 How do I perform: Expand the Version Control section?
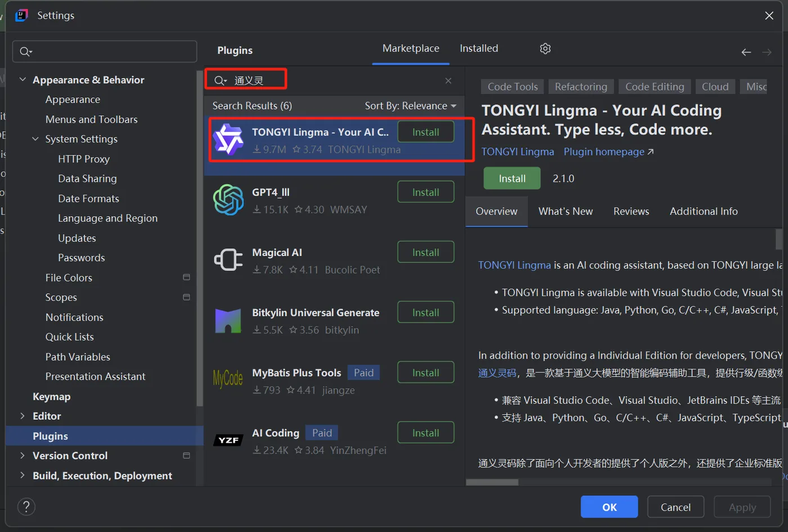click(23, 455)
